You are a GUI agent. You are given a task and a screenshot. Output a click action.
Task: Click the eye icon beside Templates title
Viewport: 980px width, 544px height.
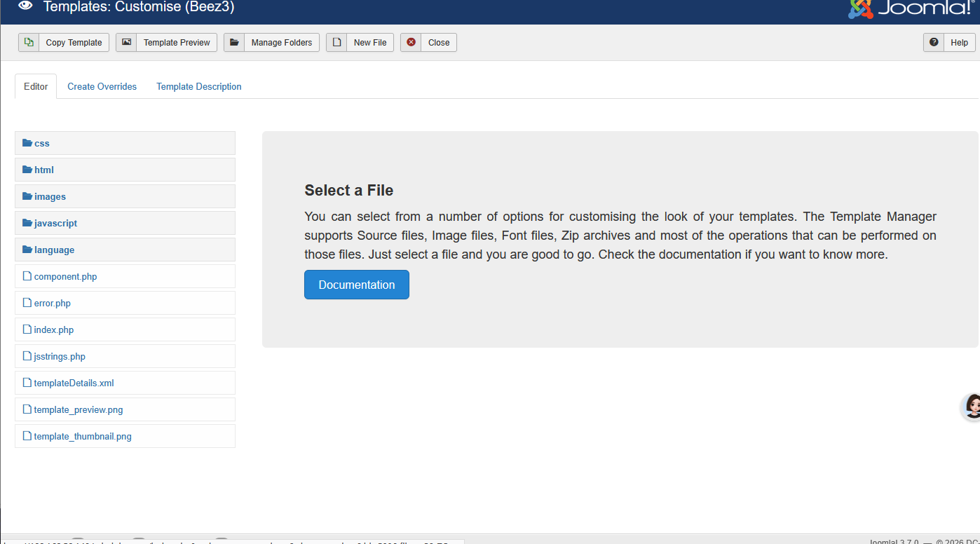(x=25, y=6)
